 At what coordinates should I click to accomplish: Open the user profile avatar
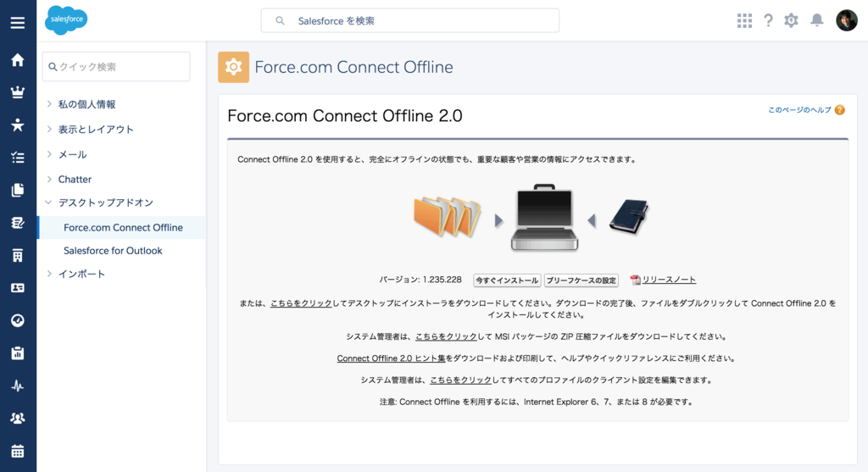(847, 20)
